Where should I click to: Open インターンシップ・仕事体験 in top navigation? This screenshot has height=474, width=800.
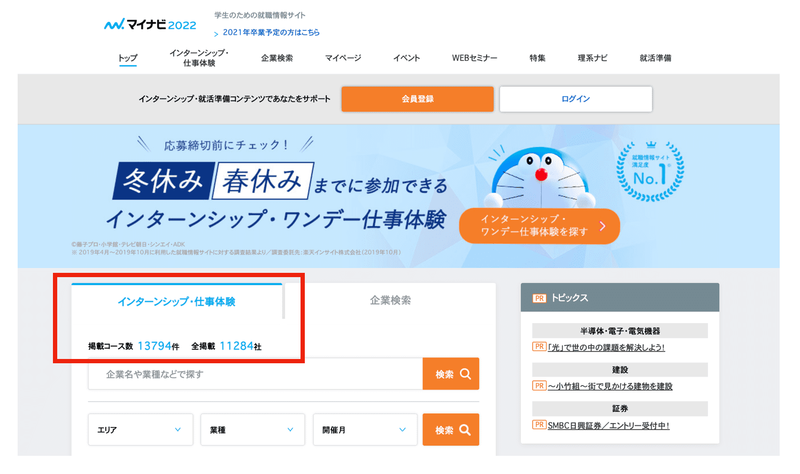[199, 58]
